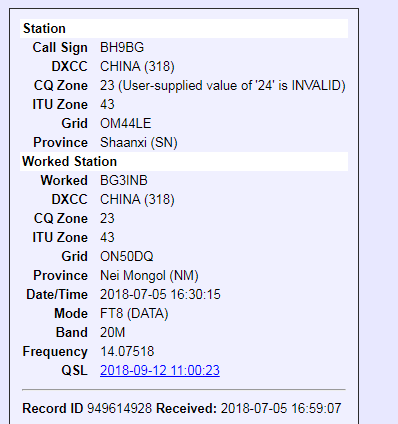Click the Worked Station section header
This screenshot has width=398, height=424.
[x=184, y=161]
